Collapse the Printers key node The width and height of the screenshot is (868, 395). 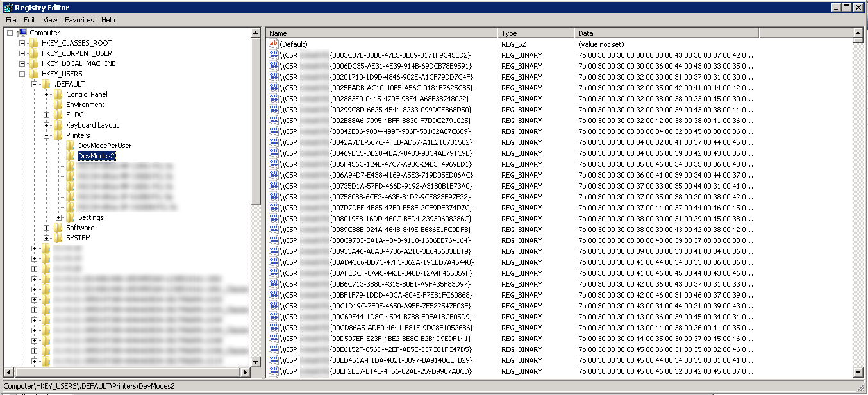coord(47,135)
